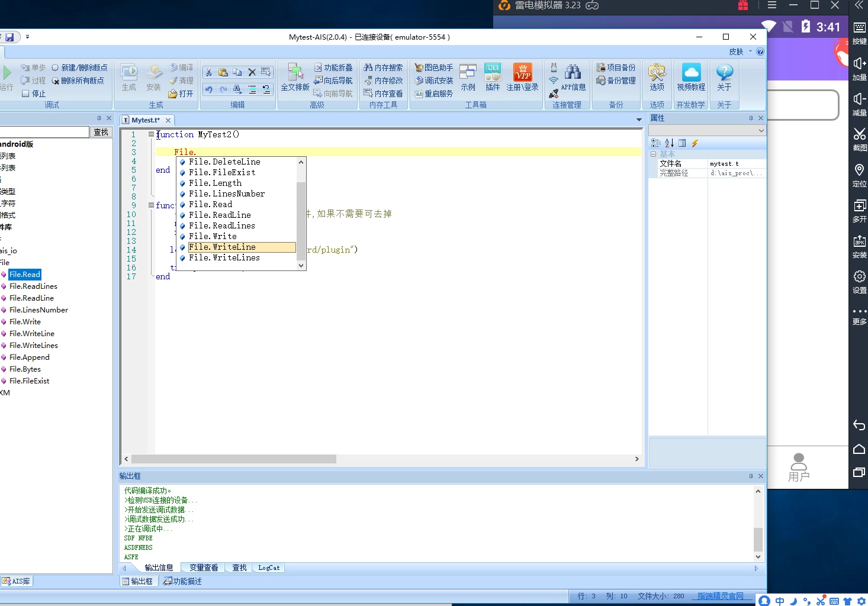Open the 皮肤 skin dropdown
868x606 pixels.
point(740,51)
